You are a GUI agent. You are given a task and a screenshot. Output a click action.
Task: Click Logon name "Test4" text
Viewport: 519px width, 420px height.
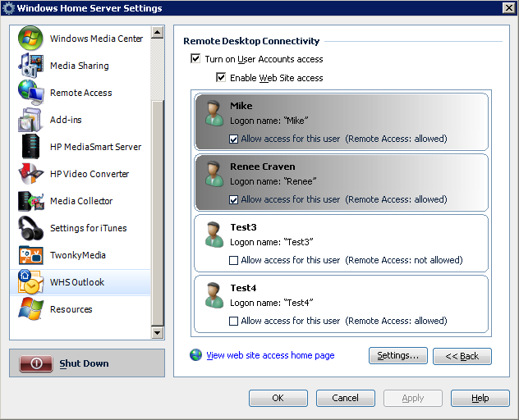pyautogui.click(x=272, y=303)
